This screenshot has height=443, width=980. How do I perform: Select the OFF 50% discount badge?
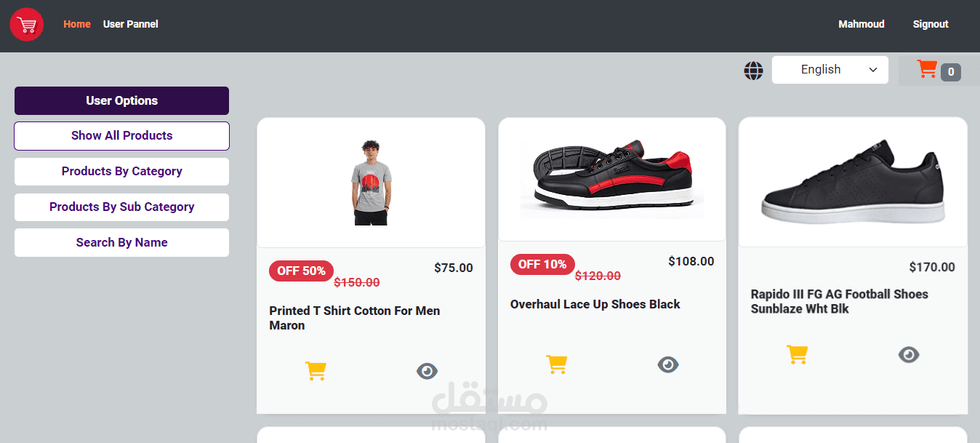(301, 271)
